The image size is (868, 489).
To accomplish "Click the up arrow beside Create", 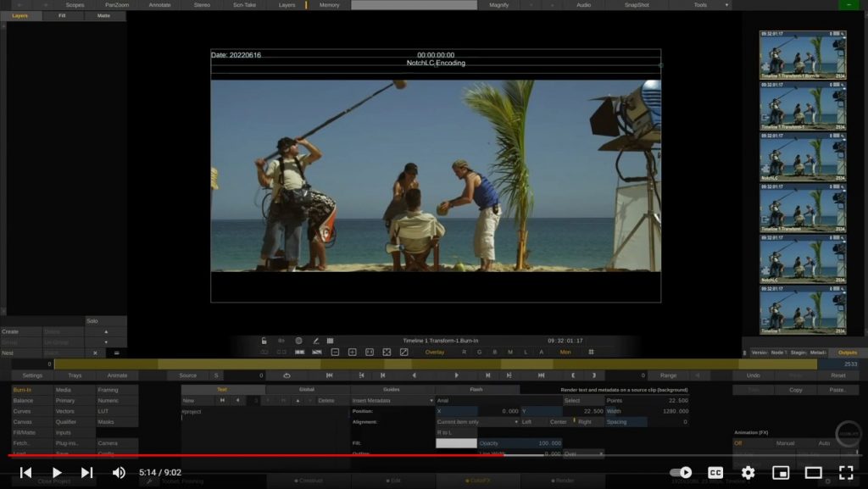I will (106, 331).
